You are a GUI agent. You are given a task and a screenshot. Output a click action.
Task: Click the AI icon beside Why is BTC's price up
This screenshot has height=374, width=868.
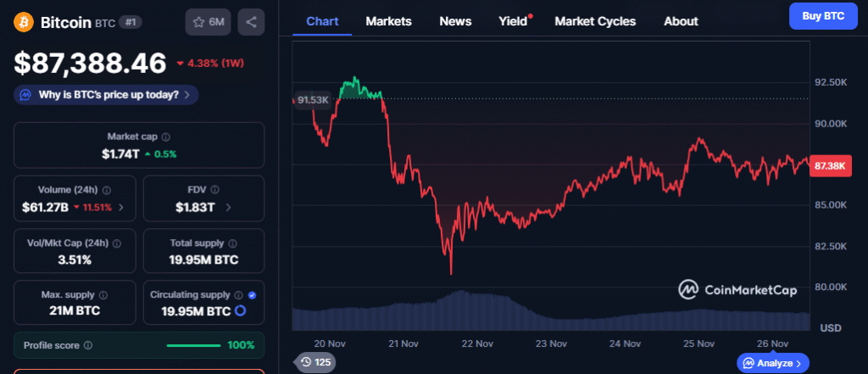[x=25, y=95]
